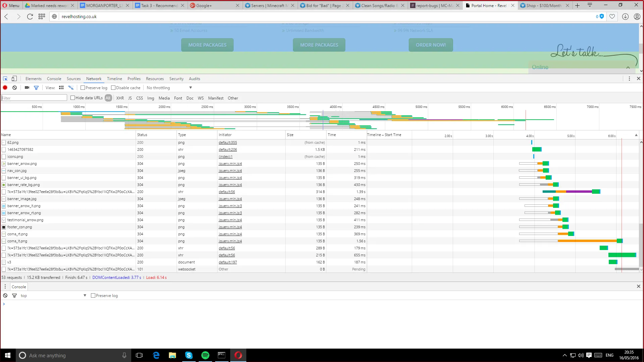Image resolution: width=644 pixels, height=362 pixels.
Task: Click the address bar URL
Action: 79,16
